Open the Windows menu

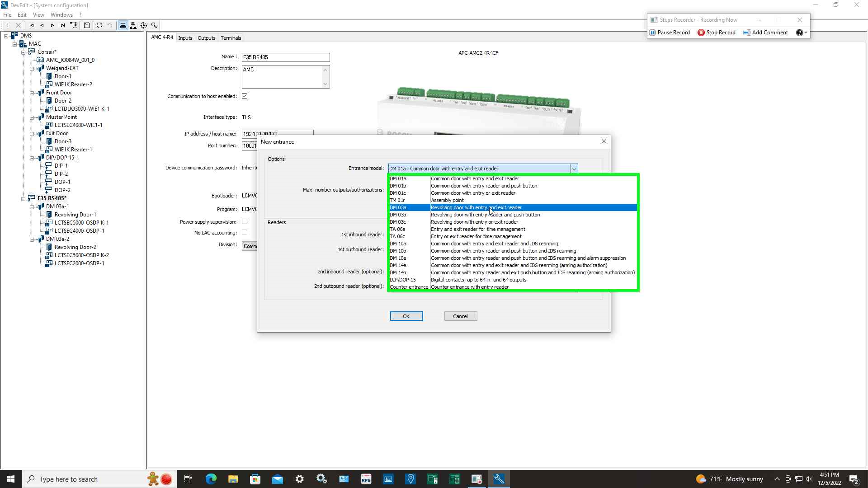point(61,15)
